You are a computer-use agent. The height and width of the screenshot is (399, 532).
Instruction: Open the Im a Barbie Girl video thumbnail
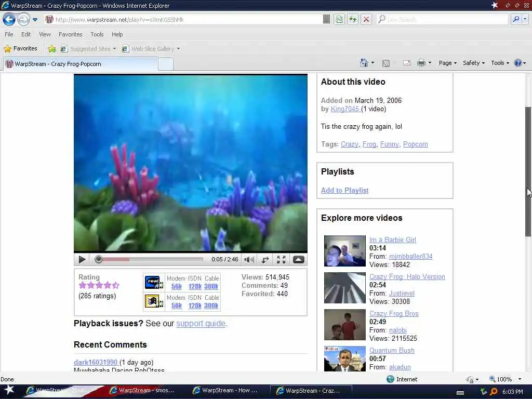pyautogui.click(x=345, y=251)
